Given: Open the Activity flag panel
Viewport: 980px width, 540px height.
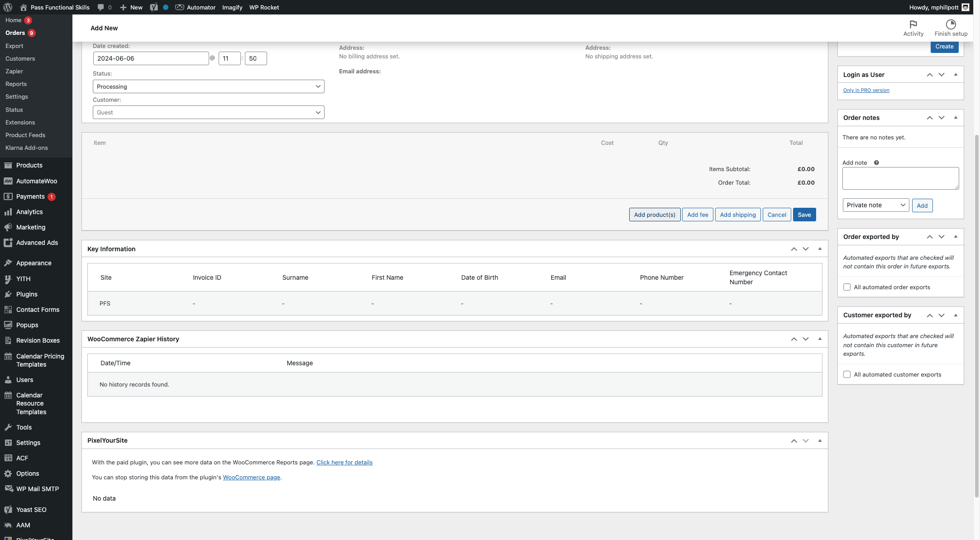Looking at the screenshot, I should pos(913,28).
